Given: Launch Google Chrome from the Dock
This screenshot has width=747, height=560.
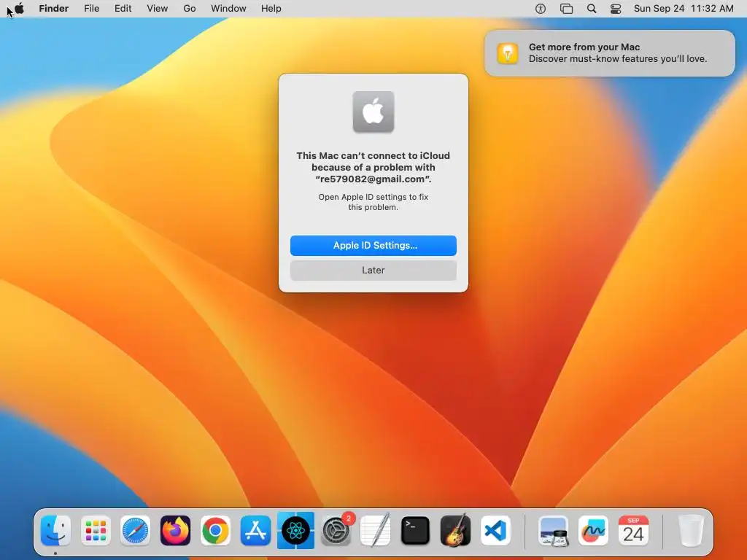Looking at the screenshot, I should pyautogui.click(x=215, y=530).
